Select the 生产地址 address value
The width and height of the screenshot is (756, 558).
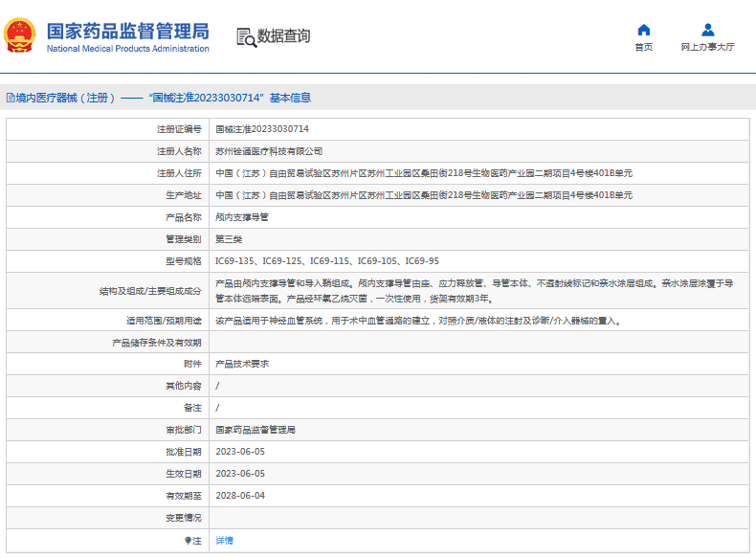pos(424,195)
